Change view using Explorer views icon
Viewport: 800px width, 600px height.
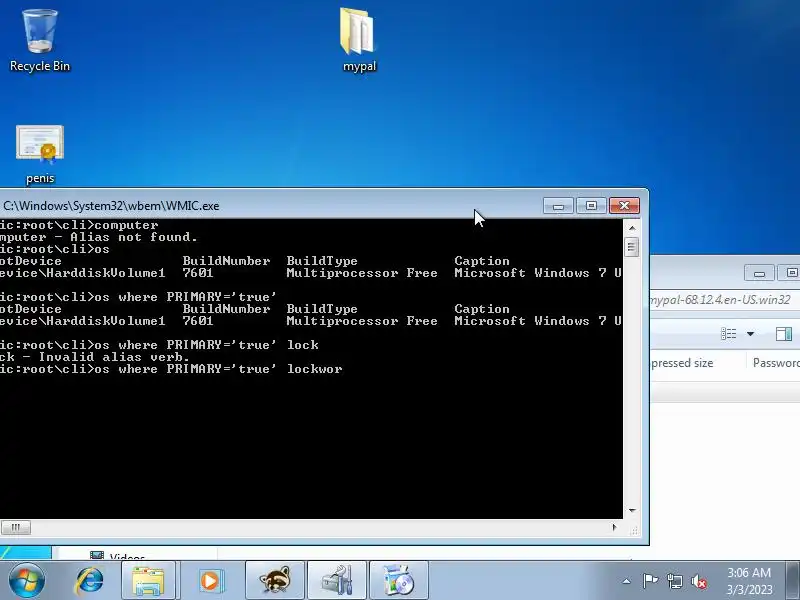click(729, 334)
